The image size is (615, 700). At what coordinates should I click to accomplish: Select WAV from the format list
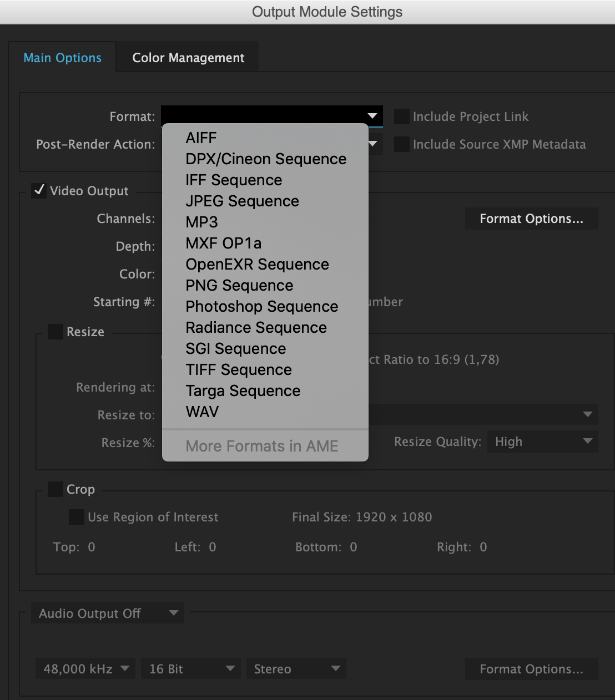tap(202, 412)
